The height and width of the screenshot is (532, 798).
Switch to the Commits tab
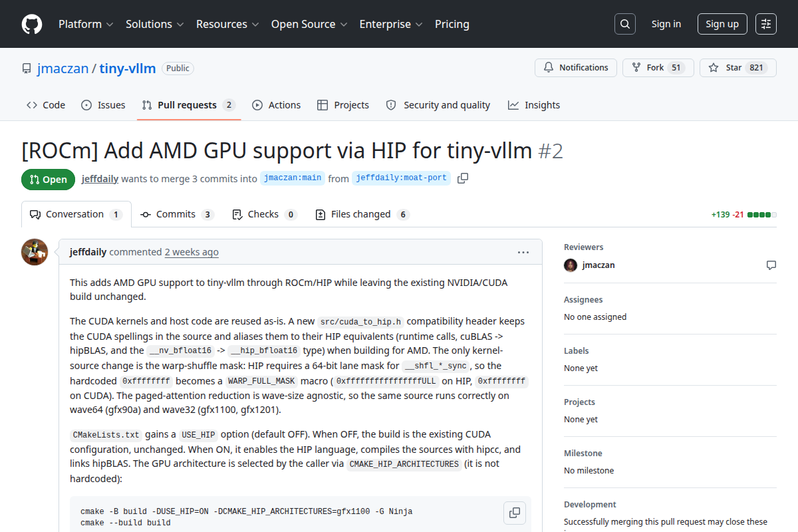click(177, 214)
